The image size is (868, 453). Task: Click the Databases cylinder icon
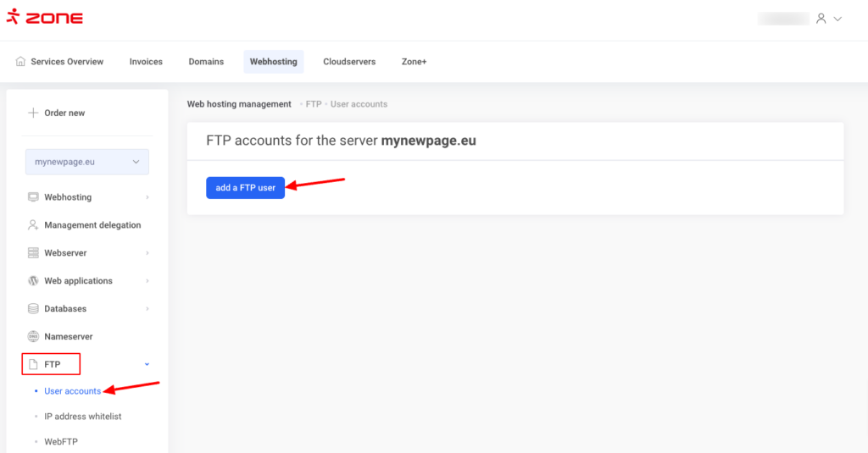pyautogui.click(x=33, y=309)
